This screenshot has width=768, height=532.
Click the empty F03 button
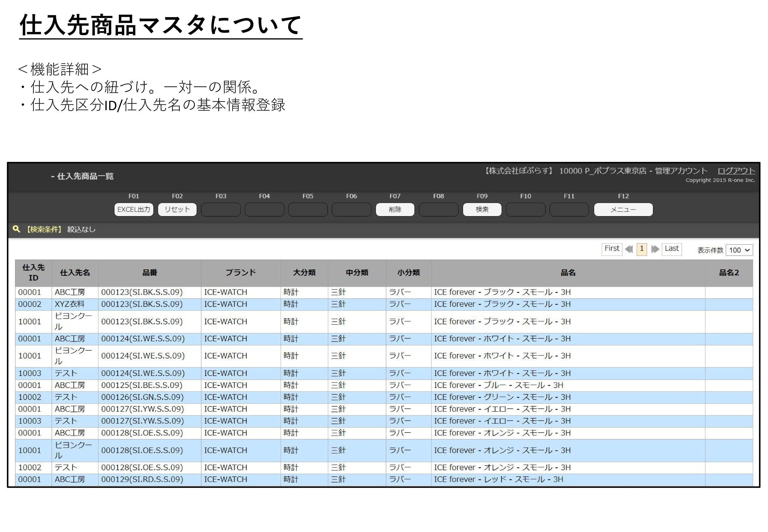point(221,209)
